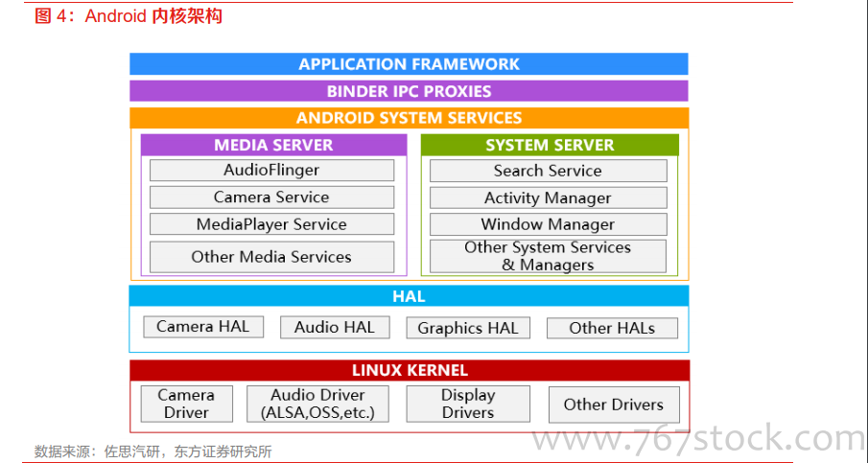Click the Camera Driver box

tap(187, 404)
